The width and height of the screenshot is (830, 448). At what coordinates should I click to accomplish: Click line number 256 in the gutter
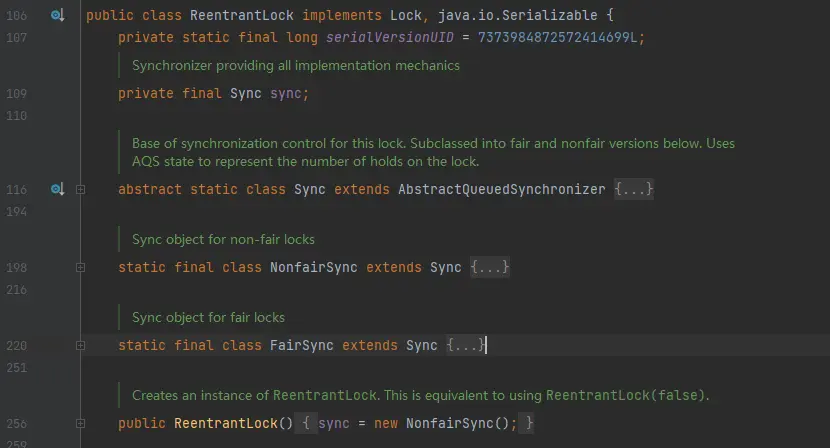[16, 423]
